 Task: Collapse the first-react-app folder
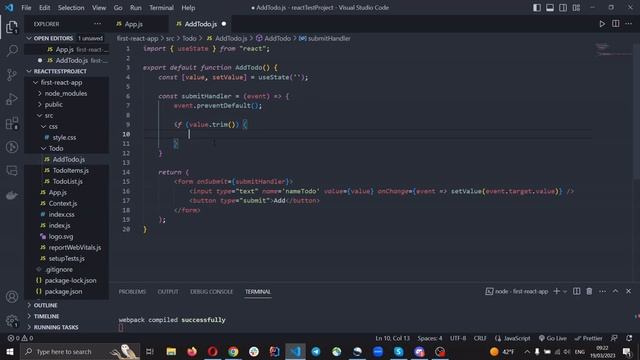66,82
